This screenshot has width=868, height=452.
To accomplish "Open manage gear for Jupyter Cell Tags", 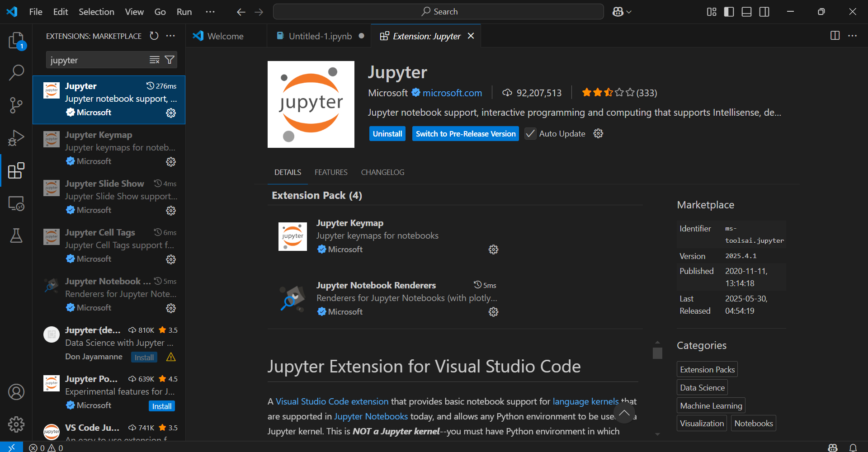I will (171, 259).
